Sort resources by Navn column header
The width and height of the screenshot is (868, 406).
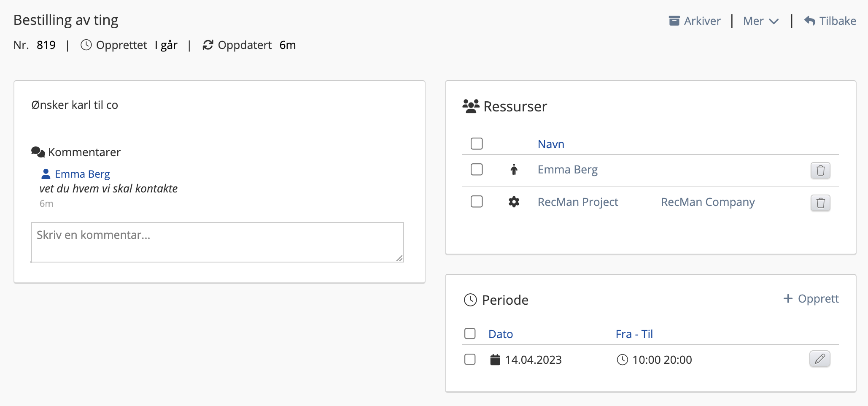coord(551,144)
